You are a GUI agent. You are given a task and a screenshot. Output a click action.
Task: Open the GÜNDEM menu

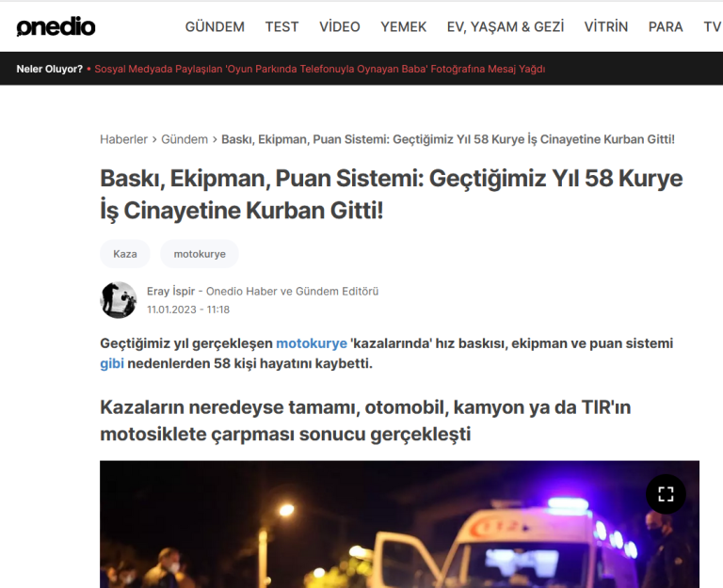coord(215,26)
